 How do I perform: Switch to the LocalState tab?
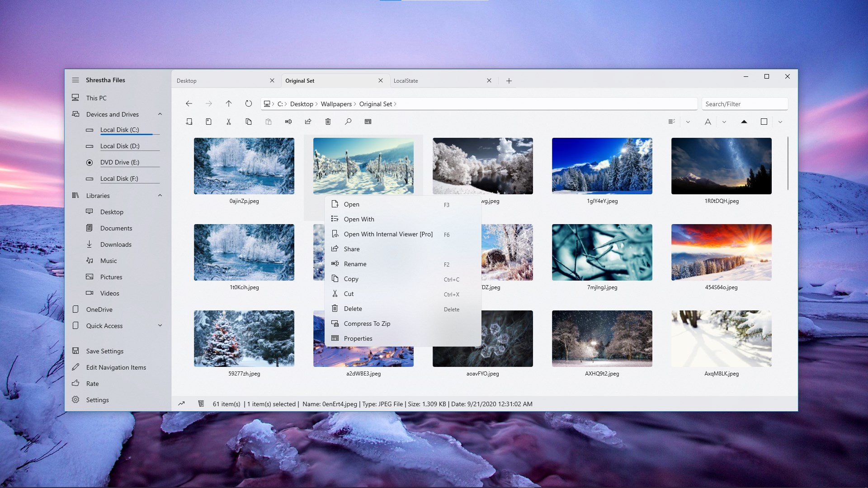pos(406,81)
